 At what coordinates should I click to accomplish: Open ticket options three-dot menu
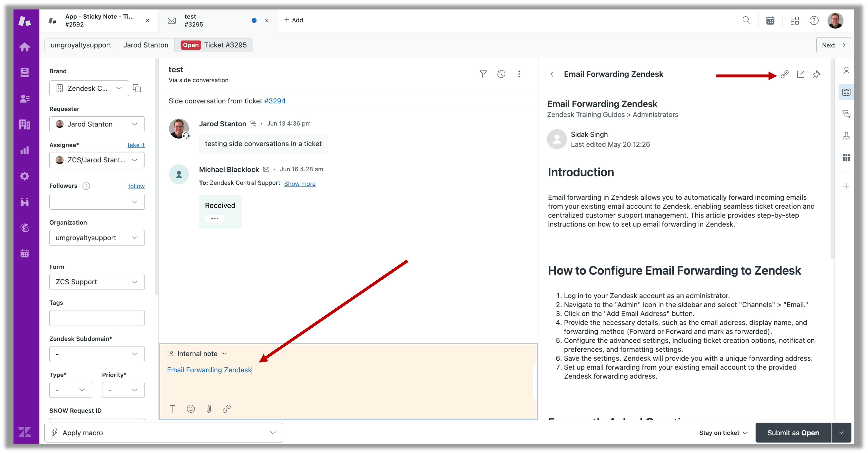(519, 74)
